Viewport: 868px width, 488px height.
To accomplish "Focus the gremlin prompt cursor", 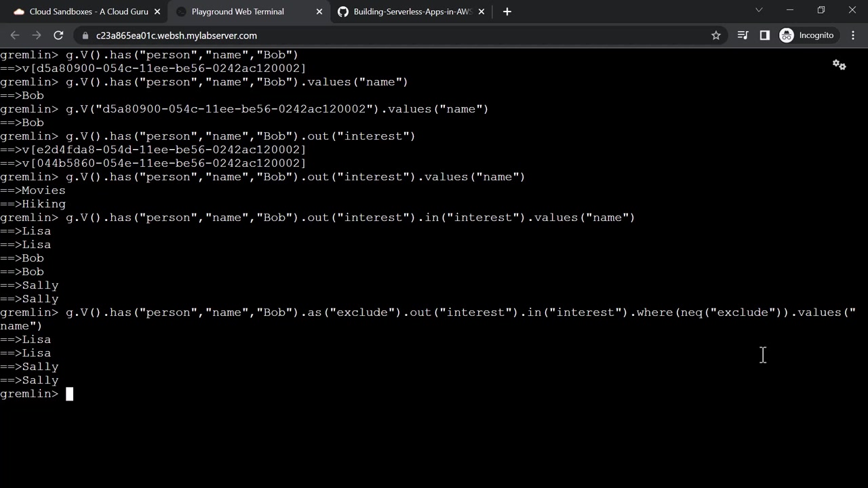I will click(69, 394).
